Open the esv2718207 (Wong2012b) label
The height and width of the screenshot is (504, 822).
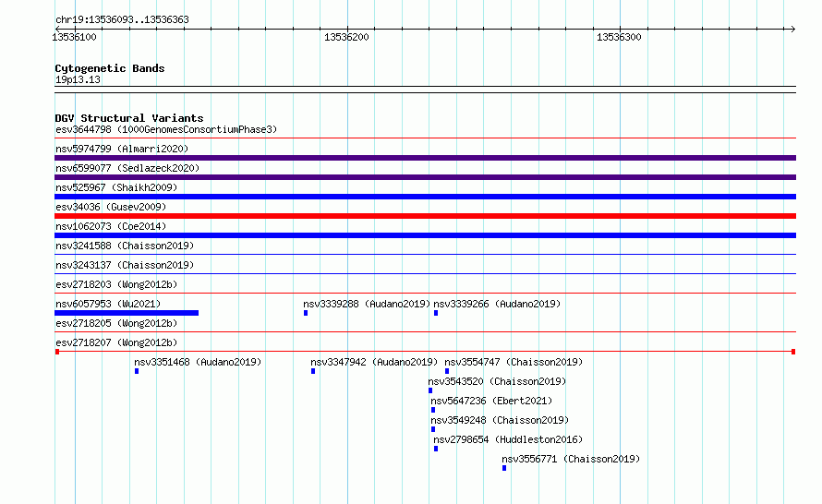click(116, 342)
